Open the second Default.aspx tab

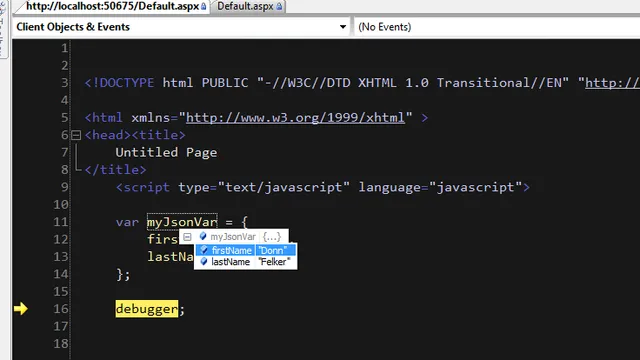pyautogui.click(x=249, y=6)
